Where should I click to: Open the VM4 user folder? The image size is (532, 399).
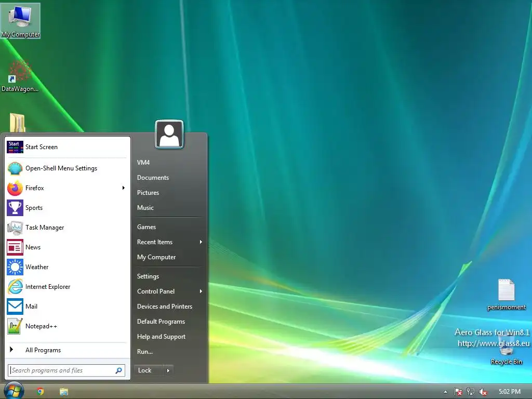pos(143,163)
